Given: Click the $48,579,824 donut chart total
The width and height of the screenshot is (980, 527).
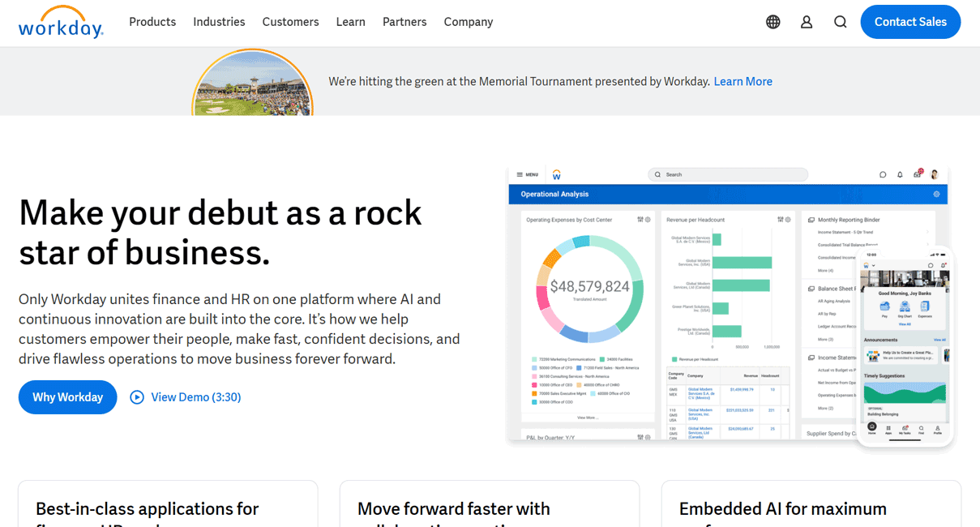Looking at the screenshot, I should tap(589, 286).
